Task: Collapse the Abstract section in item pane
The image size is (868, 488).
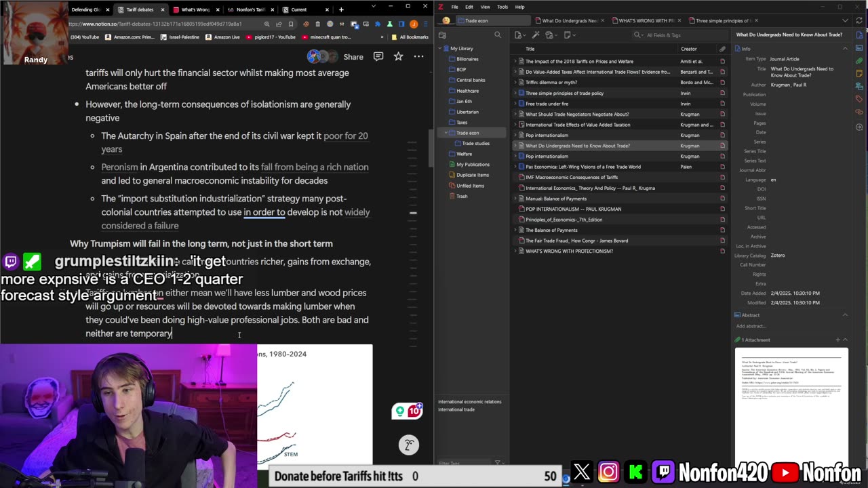Action: (845, 315)
